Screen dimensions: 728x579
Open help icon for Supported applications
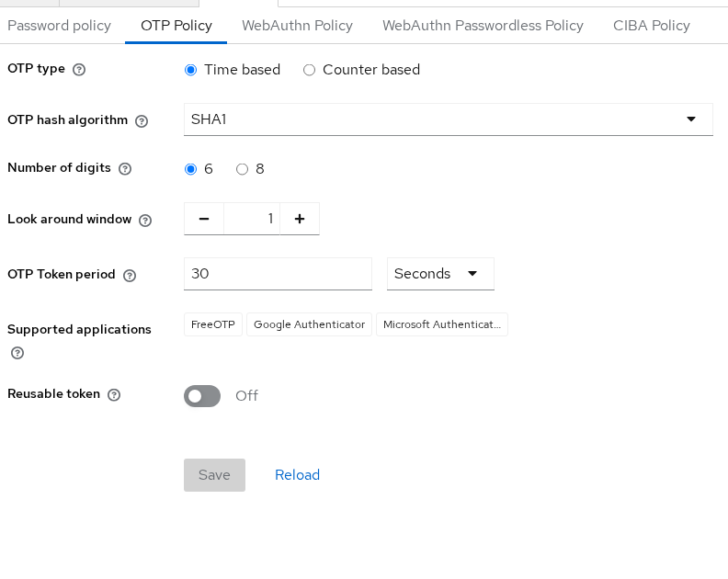pos(17,353)
